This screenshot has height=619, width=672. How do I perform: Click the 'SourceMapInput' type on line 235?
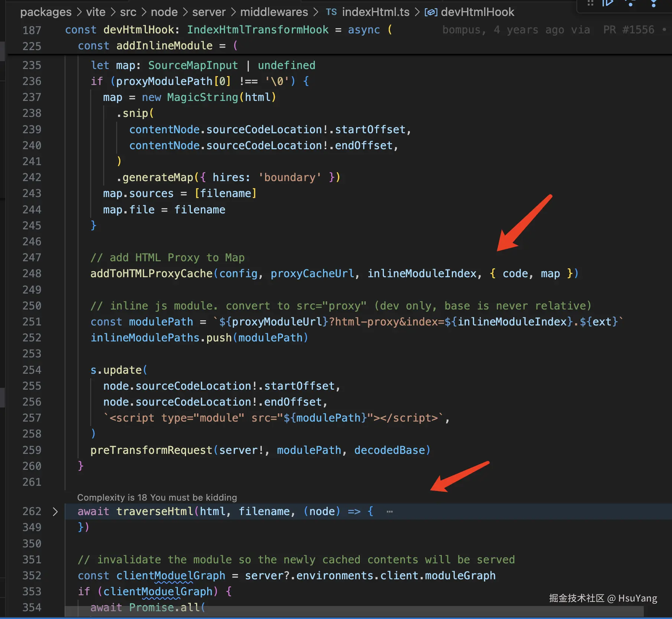tap(193, 65)
